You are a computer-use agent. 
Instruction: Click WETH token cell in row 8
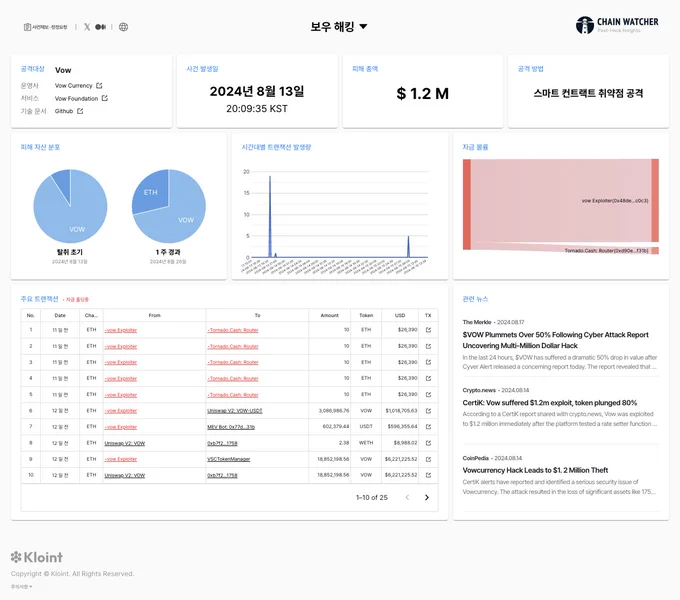[x=366, y=443]
